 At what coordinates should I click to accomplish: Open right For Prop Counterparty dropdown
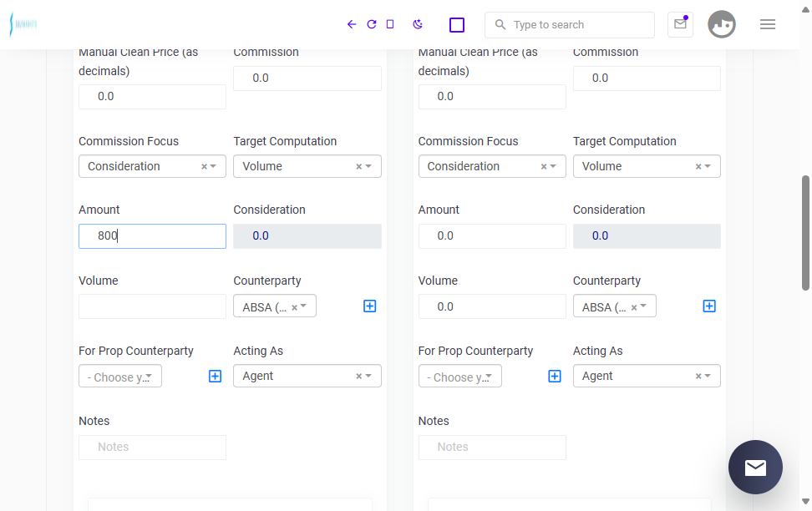coord(459,376)
